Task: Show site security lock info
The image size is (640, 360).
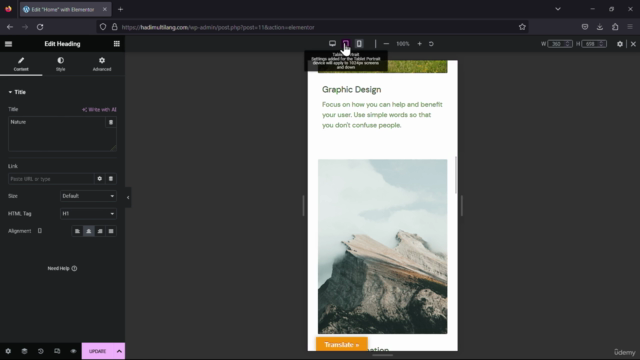Action: pyautogui.click(x=115, y=27)
